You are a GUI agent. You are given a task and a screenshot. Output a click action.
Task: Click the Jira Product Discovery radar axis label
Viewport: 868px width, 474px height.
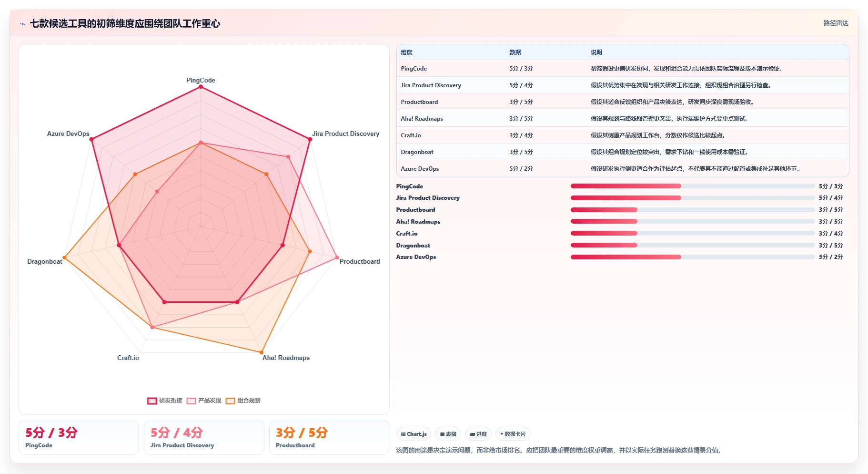[x=346, y=134]
